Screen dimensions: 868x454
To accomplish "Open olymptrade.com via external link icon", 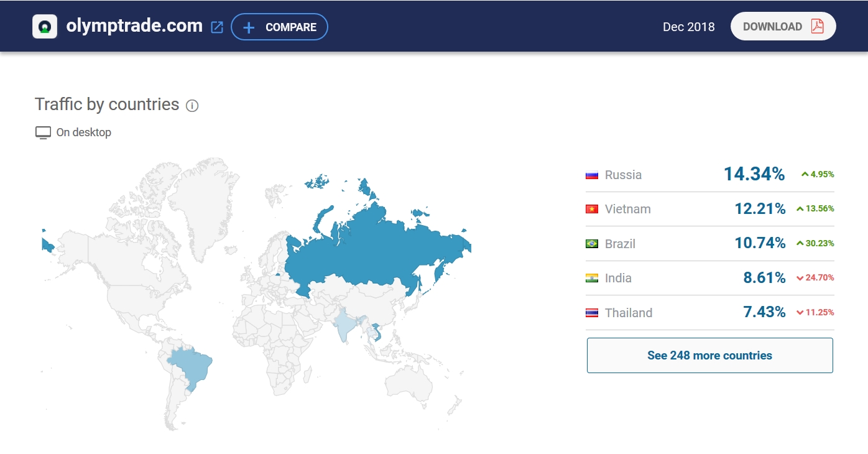I will point(217,27).
